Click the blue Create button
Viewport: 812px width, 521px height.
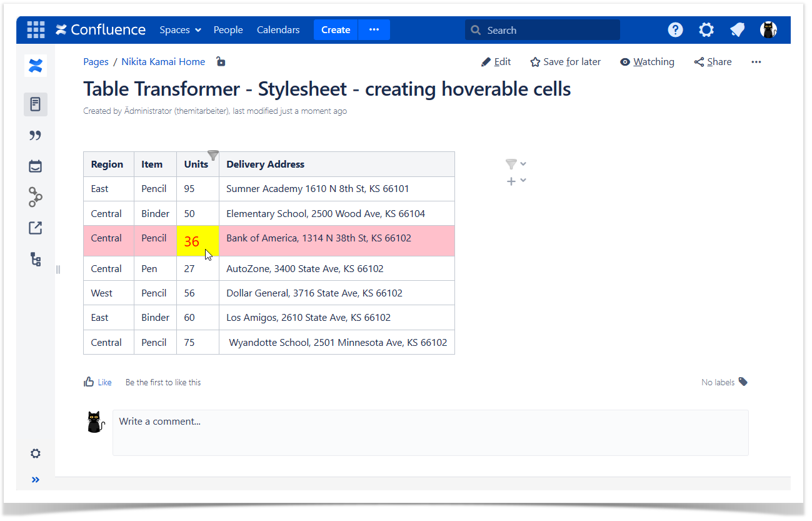(x=336, y=30)
